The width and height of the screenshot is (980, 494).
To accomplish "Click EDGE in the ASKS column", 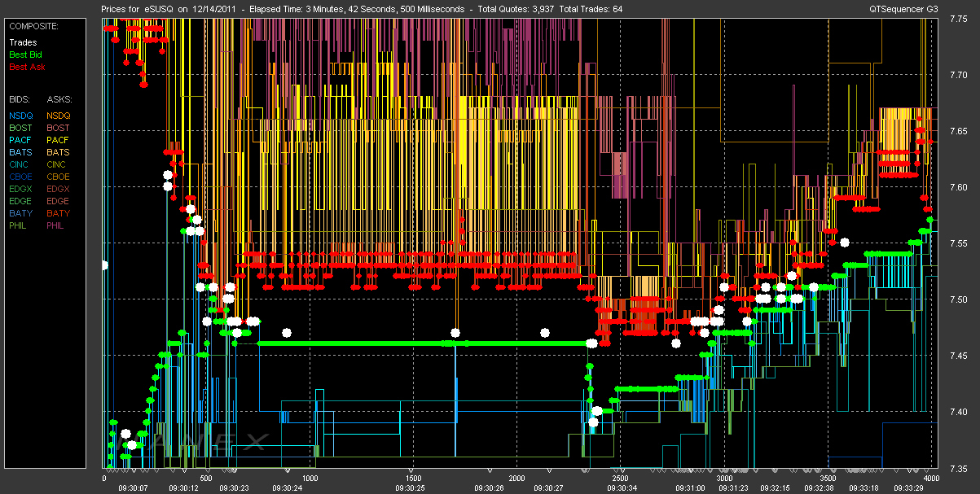I will pyautogui.click(x=59, y=201).
